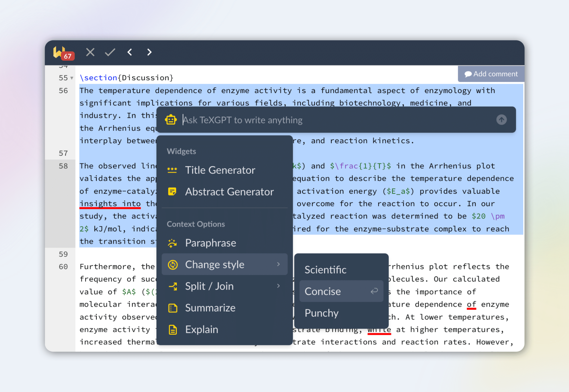This screenshot has height=392, width=569.
Task: Select the Punchy writing style
Action: click(x=321, y=313)
